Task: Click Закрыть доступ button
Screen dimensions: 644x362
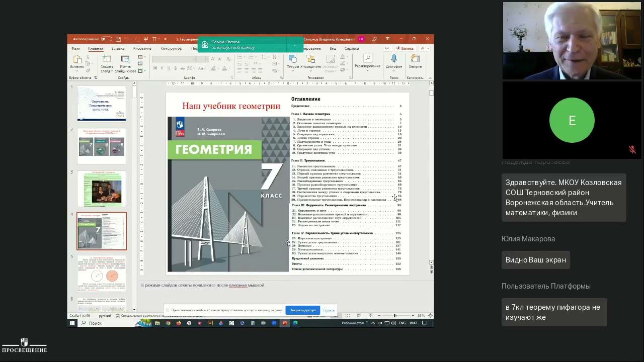Action: (x=302, y=310)
